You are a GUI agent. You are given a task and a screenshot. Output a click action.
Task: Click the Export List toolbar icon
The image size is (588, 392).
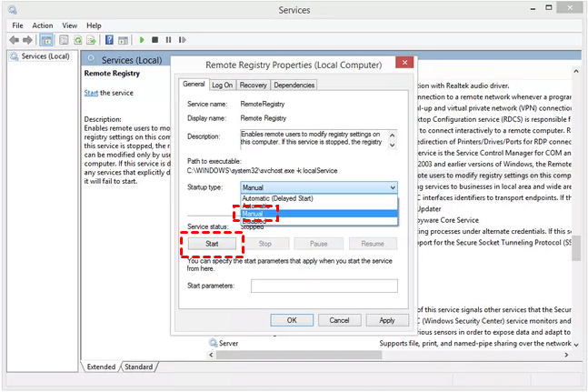pyautogui.click(x=92, y=40)
